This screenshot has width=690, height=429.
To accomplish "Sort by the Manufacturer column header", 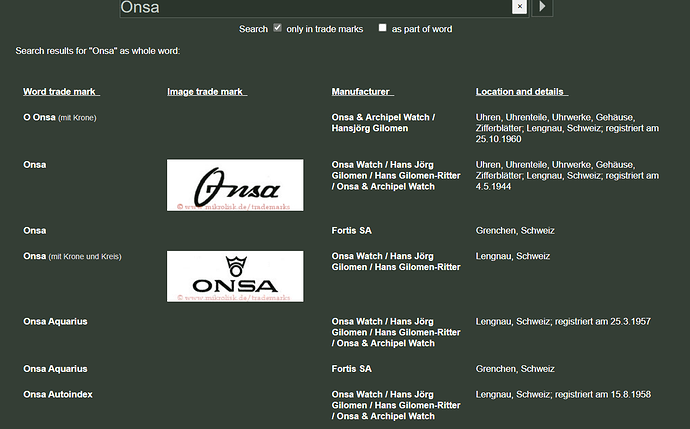I will tap(363, 92).
